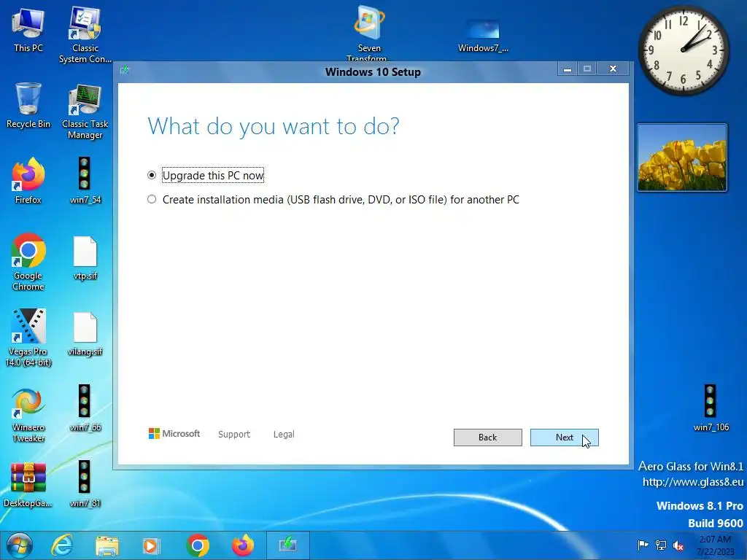This screenshot has width=747, height=560.
Task: Launch Chrome from the taskbar
Action: (x=198, y=545)
